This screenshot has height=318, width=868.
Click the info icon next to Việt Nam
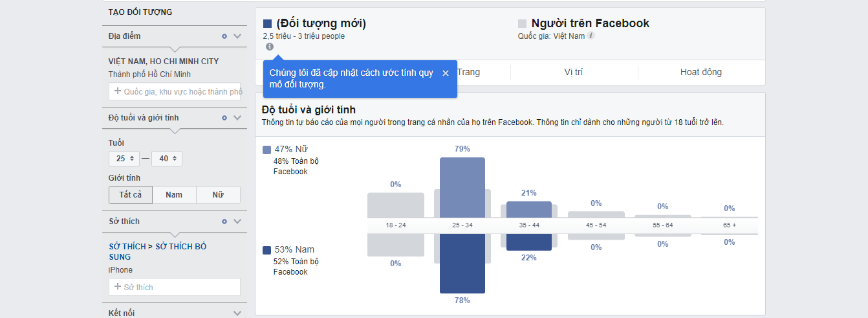click(x=591, y=36)
